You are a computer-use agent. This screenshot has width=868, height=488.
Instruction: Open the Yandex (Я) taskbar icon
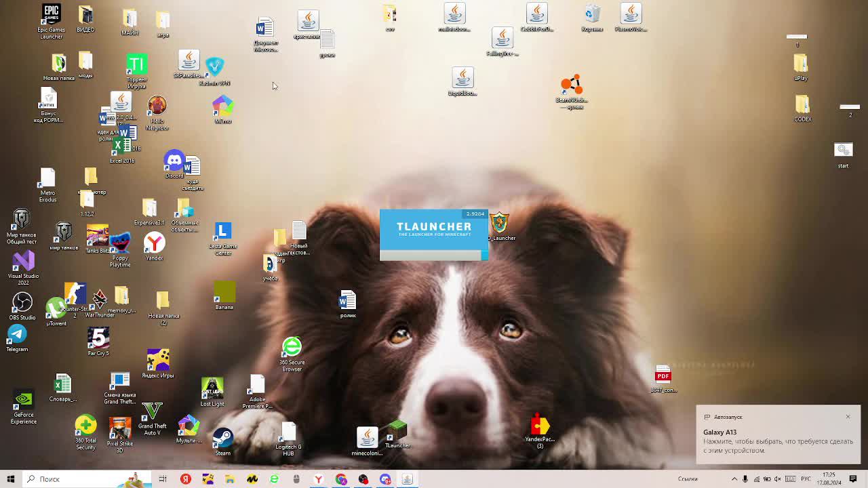[185, 479]
